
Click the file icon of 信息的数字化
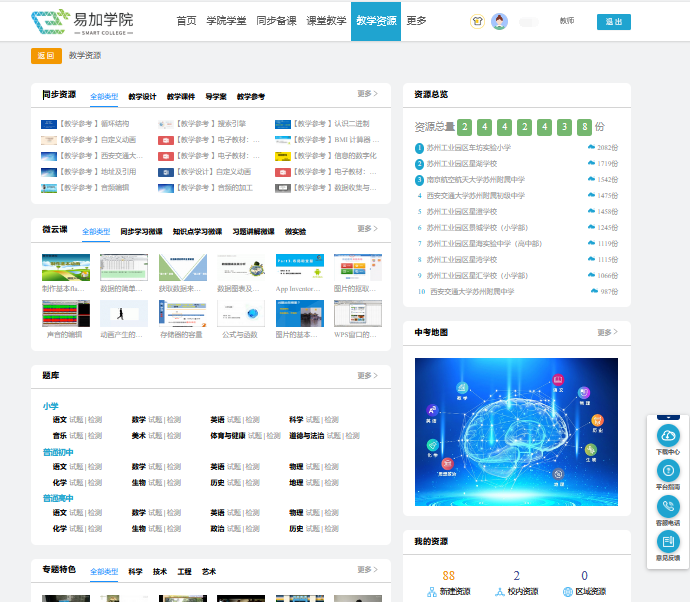283,156
